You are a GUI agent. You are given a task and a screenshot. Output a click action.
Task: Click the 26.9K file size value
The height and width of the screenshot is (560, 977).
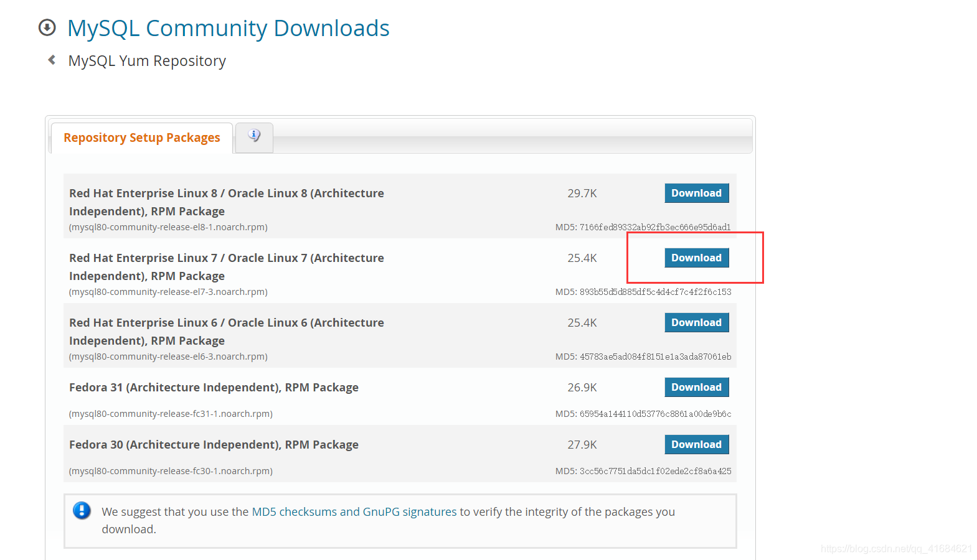[582, 388]
